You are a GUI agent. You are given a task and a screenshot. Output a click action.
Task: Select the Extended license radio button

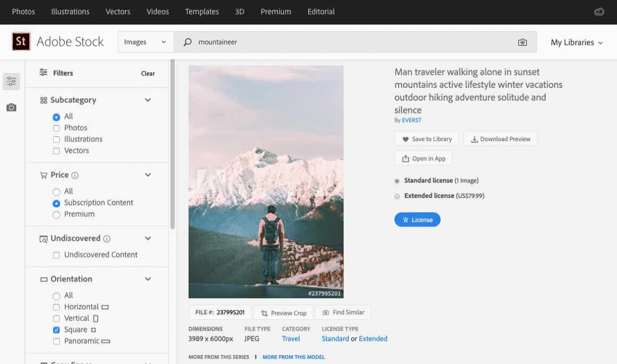pyautogui.click(x=397, y=196)
